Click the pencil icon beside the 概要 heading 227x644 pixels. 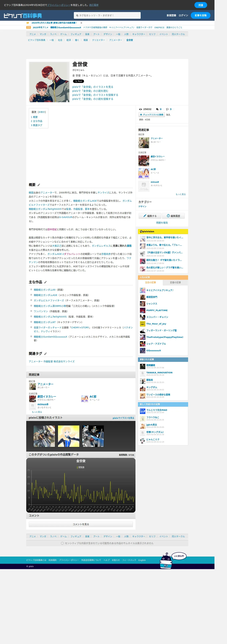coord(39,185)
